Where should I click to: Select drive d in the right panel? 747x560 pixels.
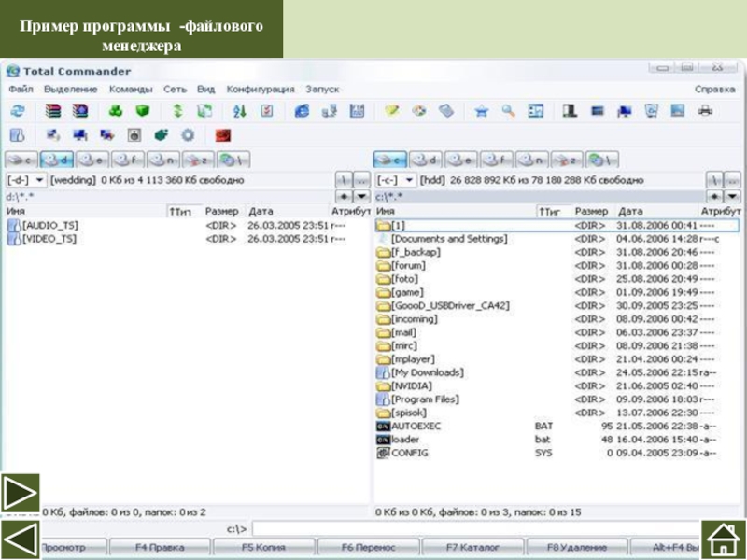pos(426,160)
